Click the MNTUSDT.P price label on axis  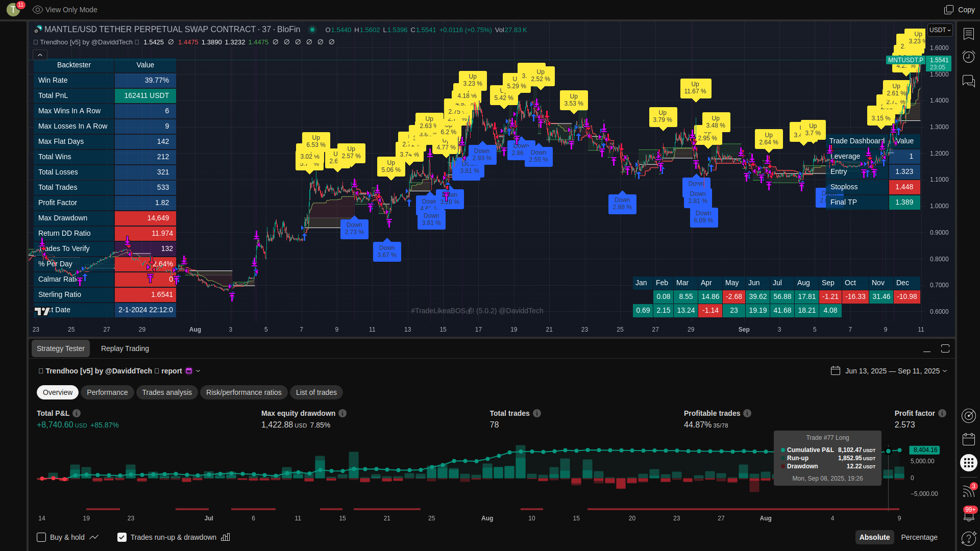906,60
